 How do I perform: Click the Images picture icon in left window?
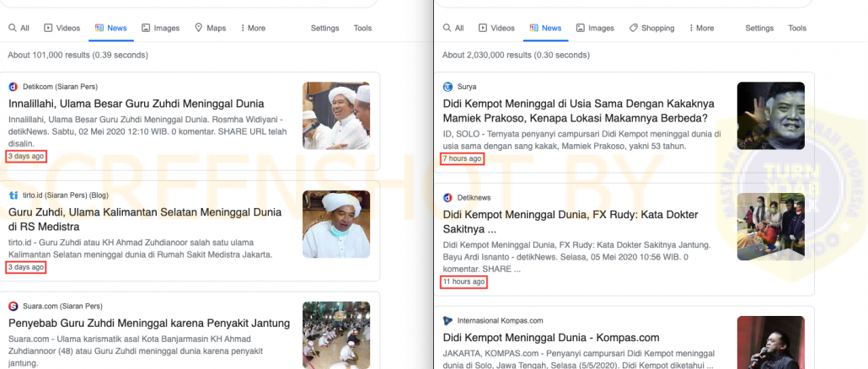click(x=146, y=28)
